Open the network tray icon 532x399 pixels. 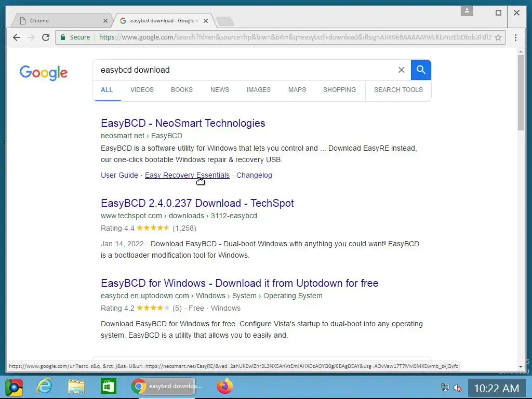tap(445, 387)
